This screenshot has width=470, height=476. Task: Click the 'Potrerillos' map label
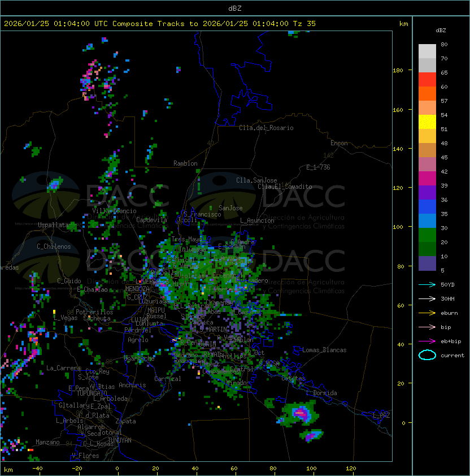(x=94, y=312)
